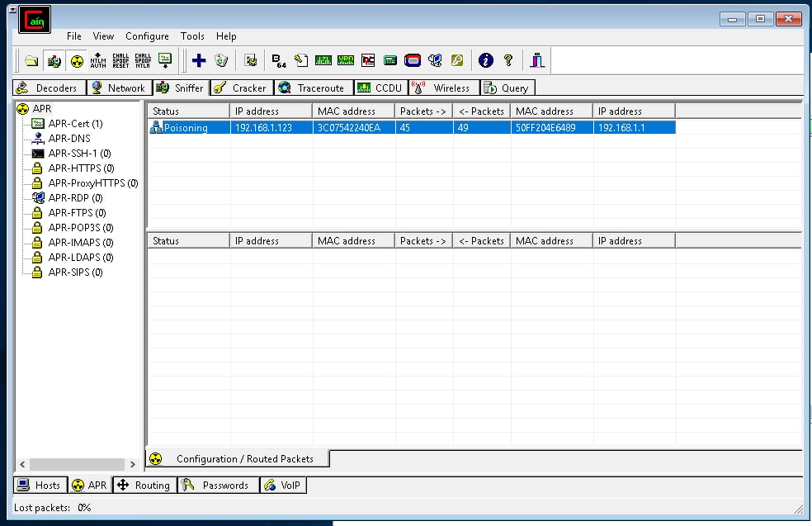Select APR-HTTPS (0) in the tree
The height and width of the screenshot is (526, 812).
82,168
